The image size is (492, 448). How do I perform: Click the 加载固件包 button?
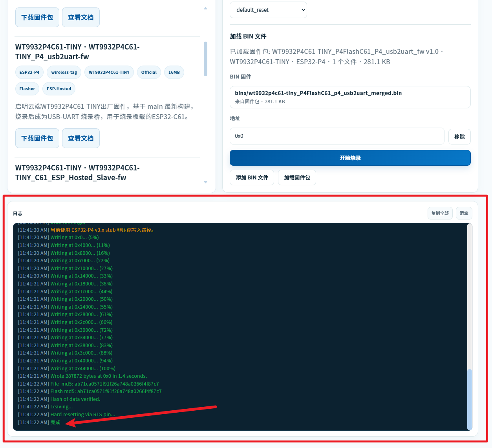click(x=297, y=177)
